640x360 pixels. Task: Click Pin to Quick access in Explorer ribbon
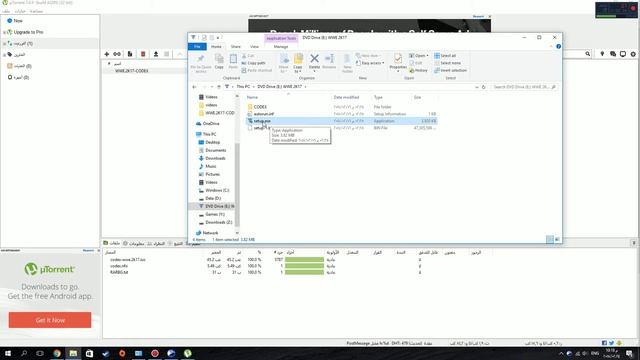tap(200, 63)
